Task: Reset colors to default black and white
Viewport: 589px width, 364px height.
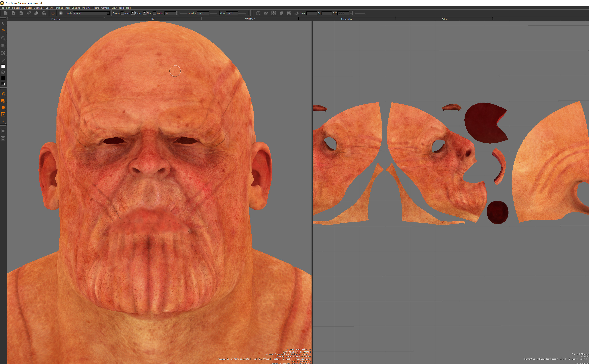Action: [3, 84]
